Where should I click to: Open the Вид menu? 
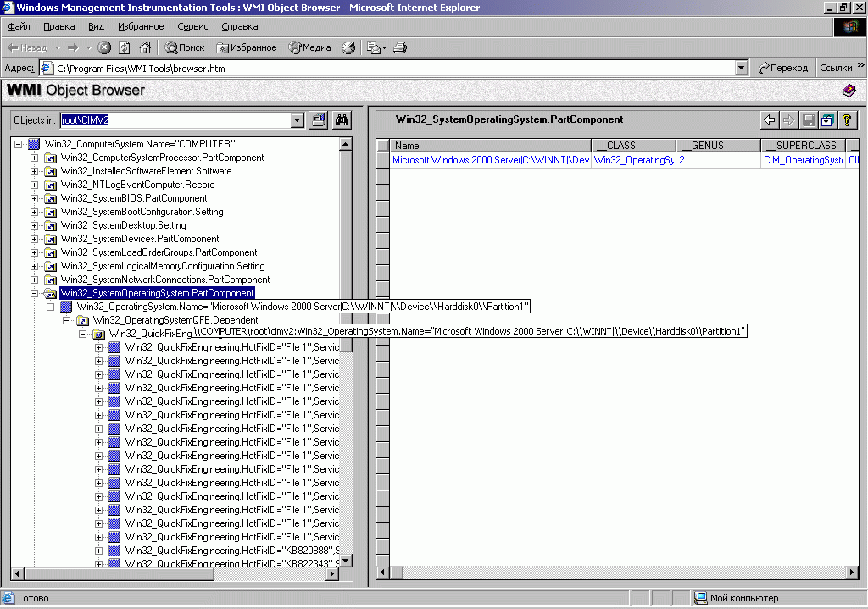tap(97, 26)
